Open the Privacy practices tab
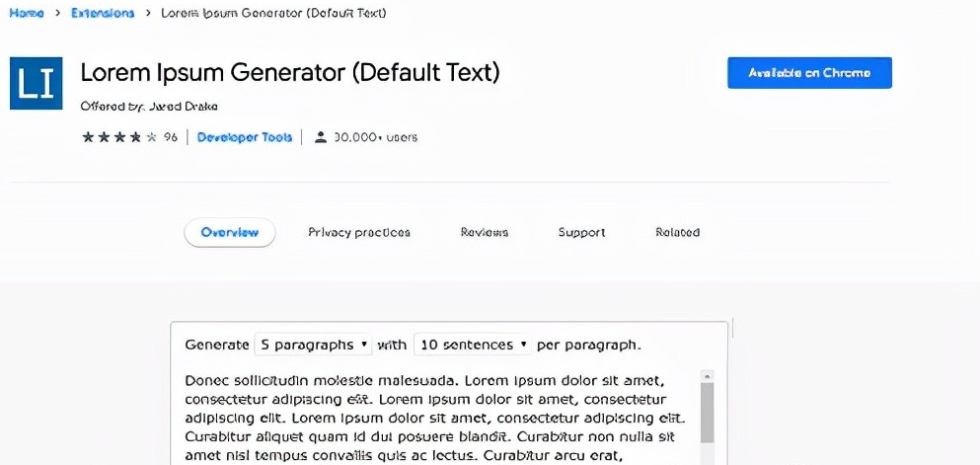The image size is (980, 465). point(359,233)
